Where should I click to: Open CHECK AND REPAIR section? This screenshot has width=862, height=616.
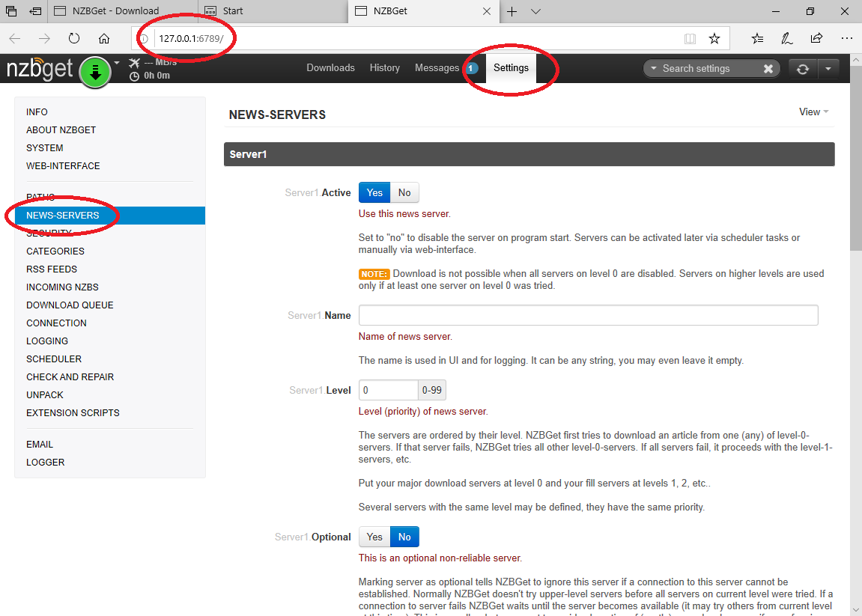pos(70,377)
